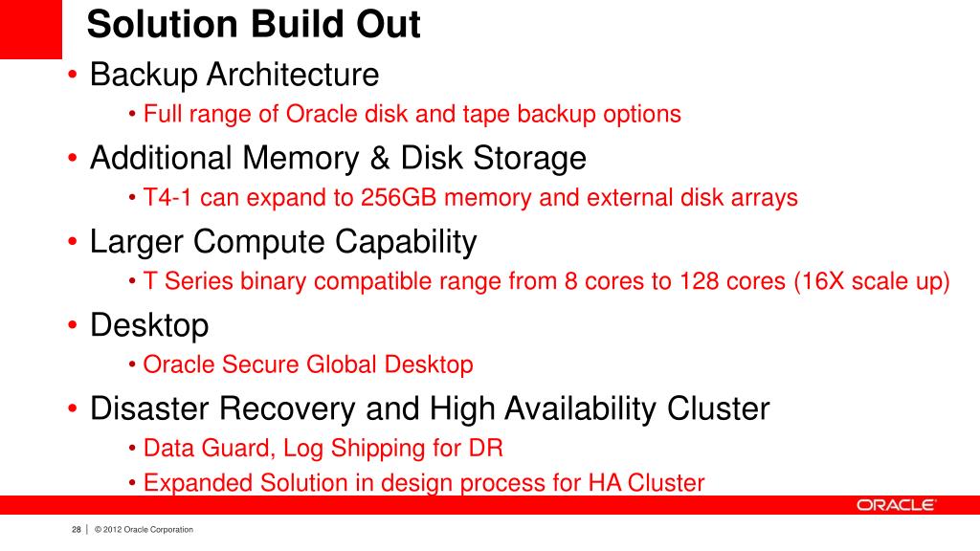Select Oracle Secure Global Desktop text

pos(308,364)
